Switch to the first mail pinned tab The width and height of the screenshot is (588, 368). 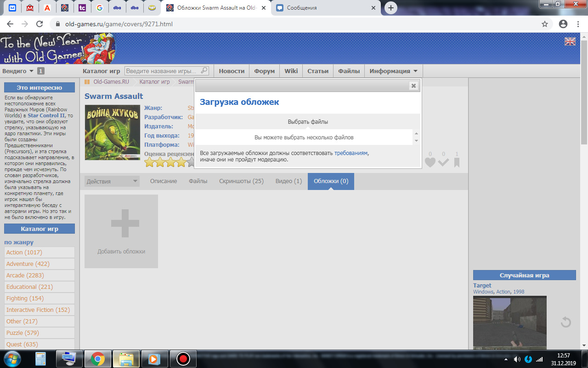(x=12, y=8)
